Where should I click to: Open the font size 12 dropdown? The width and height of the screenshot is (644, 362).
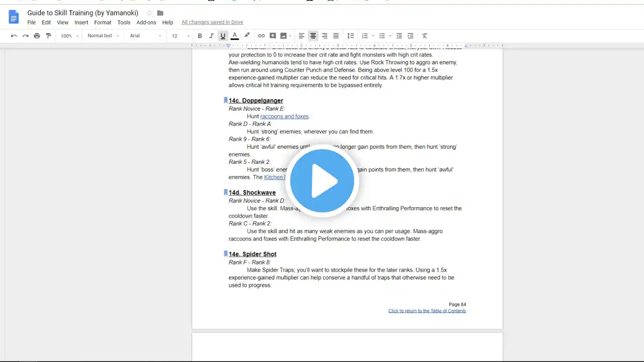click(x=181, y=36)
